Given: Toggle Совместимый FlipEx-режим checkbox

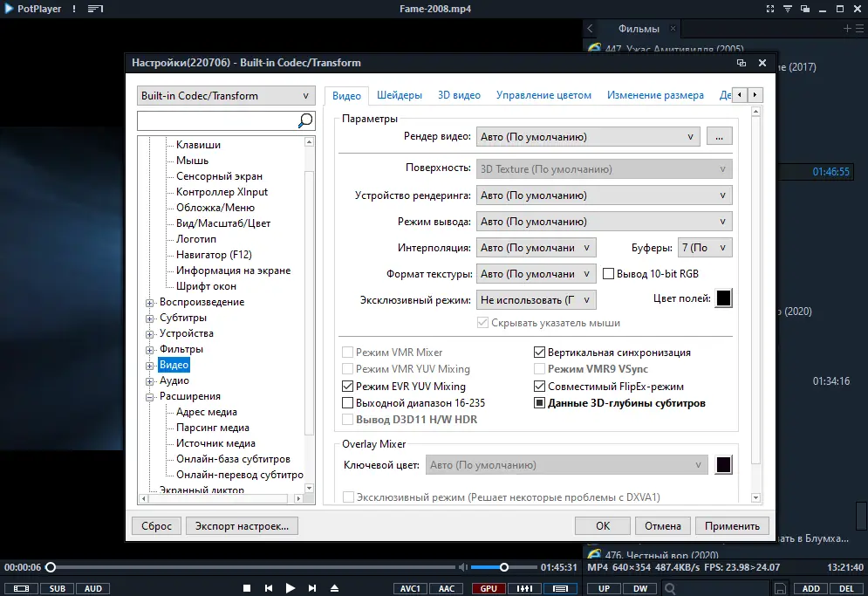Looking at the screenshot, I should [539, 386].
